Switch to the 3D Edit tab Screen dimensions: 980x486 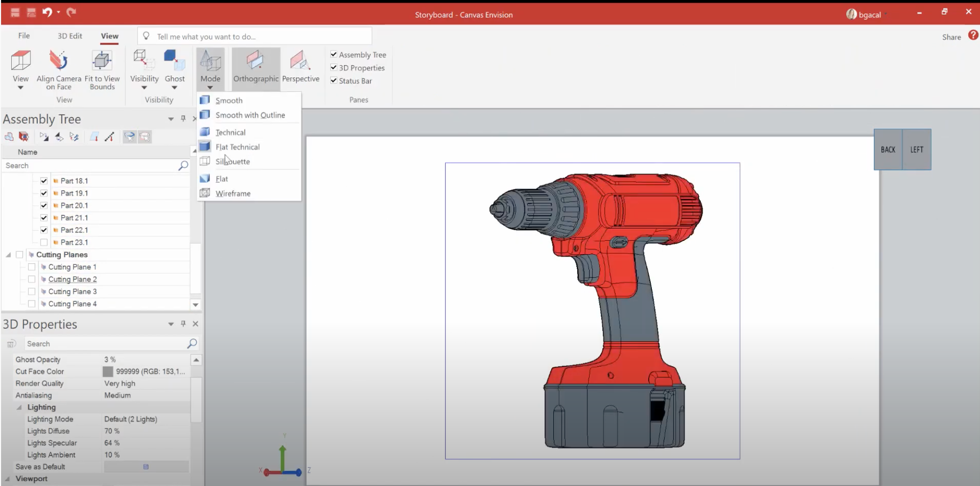click(x=70, y=36)
